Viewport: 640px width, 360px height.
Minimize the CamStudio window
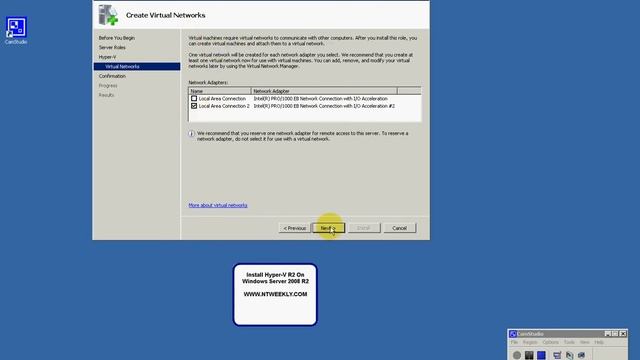point(607,334)
